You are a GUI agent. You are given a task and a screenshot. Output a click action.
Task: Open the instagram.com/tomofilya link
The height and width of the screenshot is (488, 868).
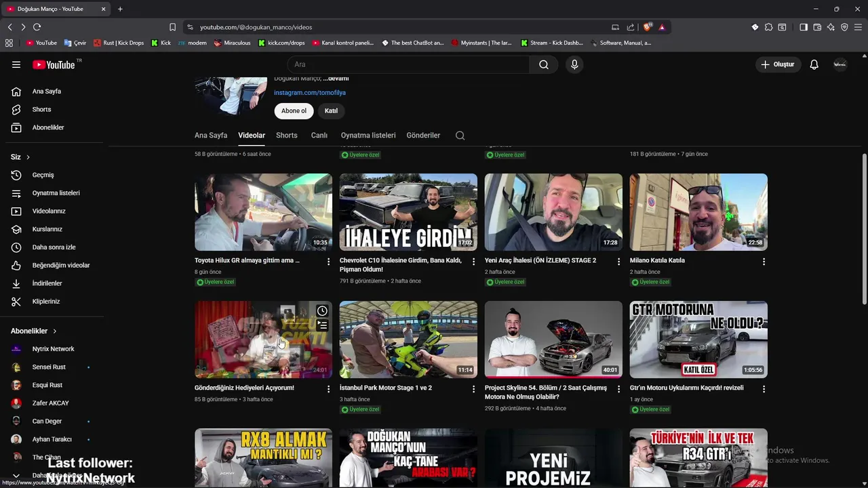310,93
